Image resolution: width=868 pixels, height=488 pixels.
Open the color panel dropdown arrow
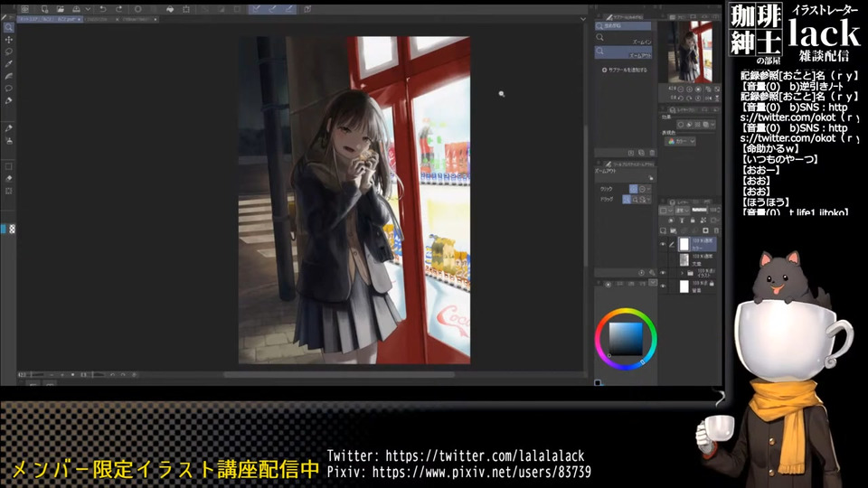(x=653, y=283)
